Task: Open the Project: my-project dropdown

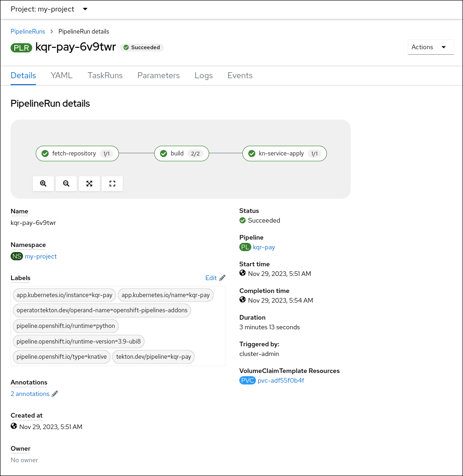Action: tap(48, 9)
